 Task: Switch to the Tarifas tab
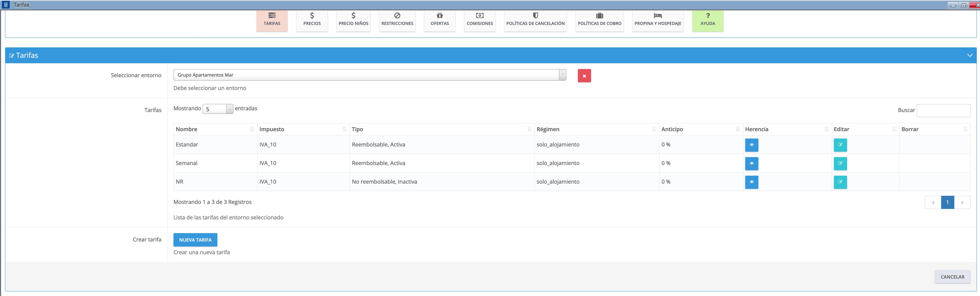tap(272, 19)
